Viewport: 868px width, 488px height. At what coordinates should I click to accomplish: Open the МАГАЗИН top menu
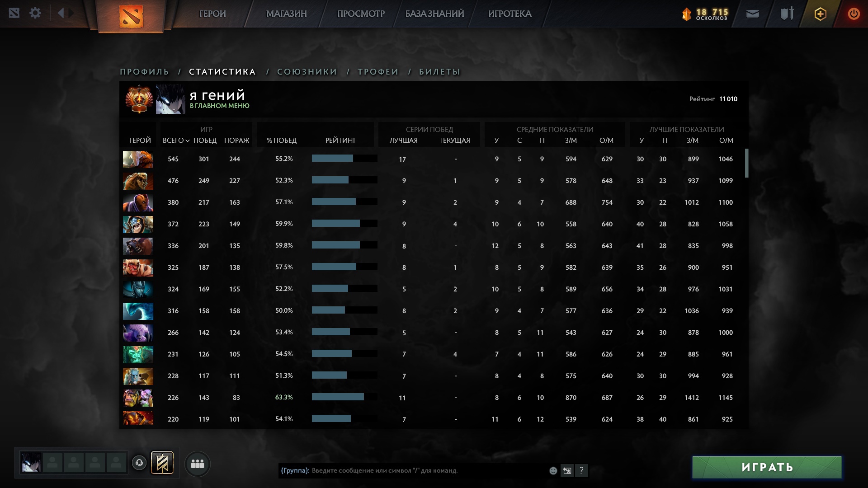(x=286, y=14)
